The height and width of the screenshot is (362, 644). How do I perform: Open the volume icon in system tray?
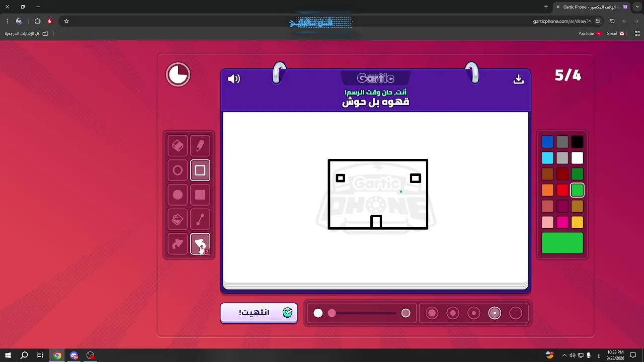click(x=573, y=355)
